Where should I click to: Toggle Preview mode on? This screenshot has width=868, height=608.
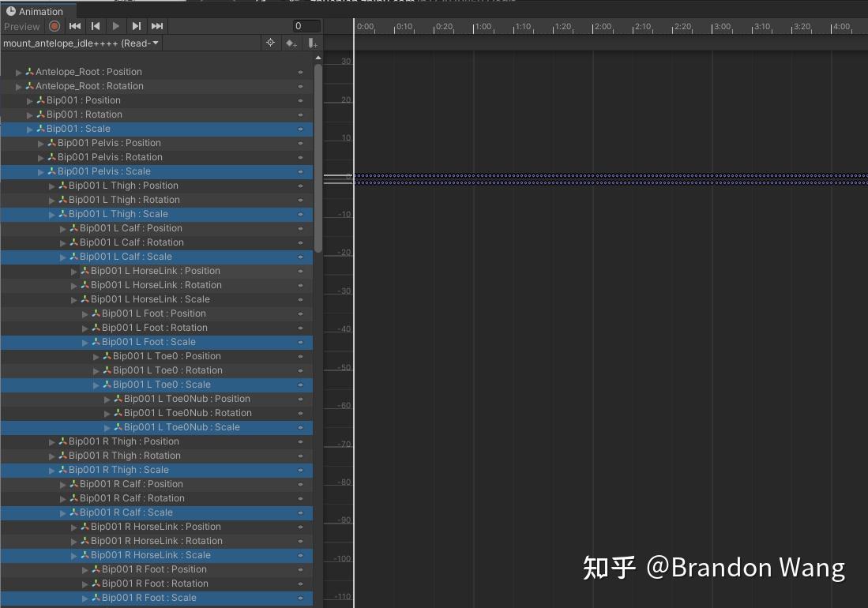[x=21, y=26]
